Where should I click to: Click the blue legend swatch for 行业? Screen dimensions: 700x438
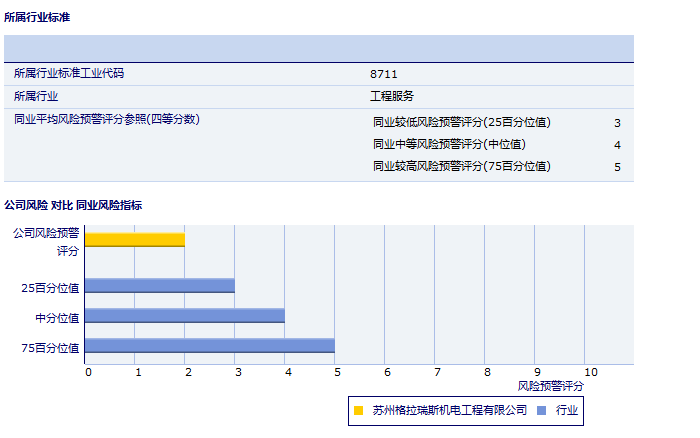[x=541, y=410]
